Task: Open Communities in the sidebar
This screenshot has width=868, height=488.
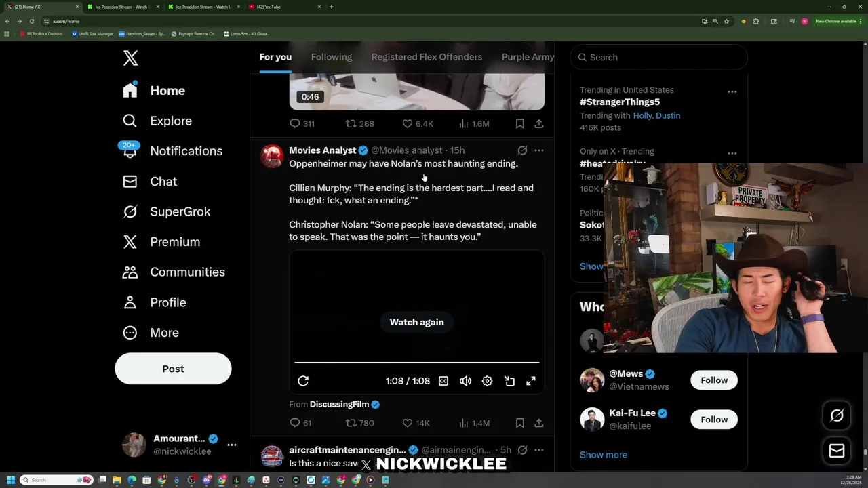Action: (174, 272)
